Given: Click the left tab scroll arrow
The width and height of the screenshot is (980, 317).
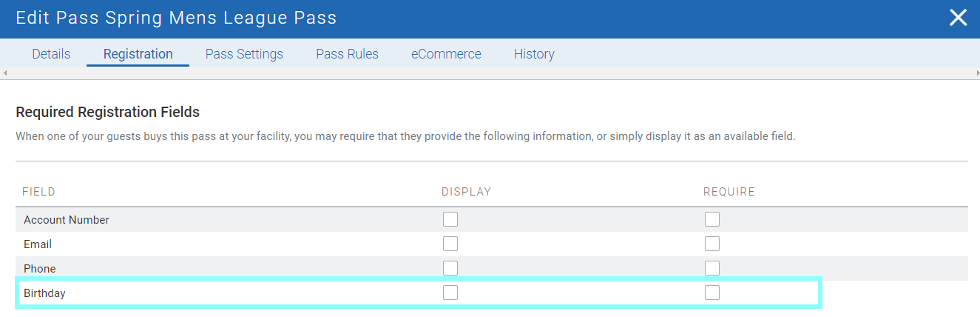Looking at the screenshot, I should (5, 73).
